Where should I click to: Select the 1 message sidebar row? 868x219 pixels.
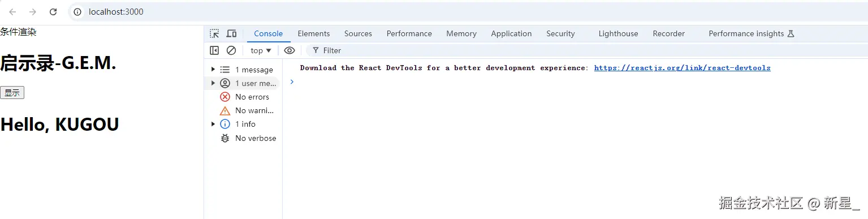[243, 70]
